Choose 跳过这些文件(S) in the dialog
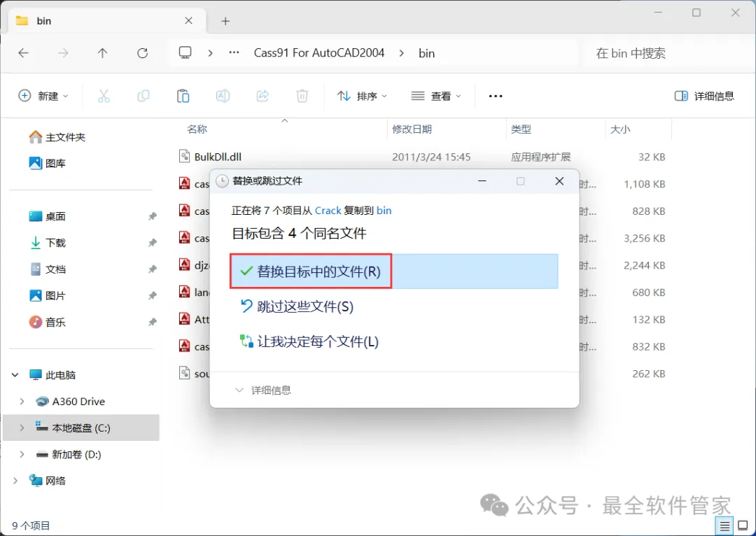The image size is (756, 536). [x=297, y=306]
